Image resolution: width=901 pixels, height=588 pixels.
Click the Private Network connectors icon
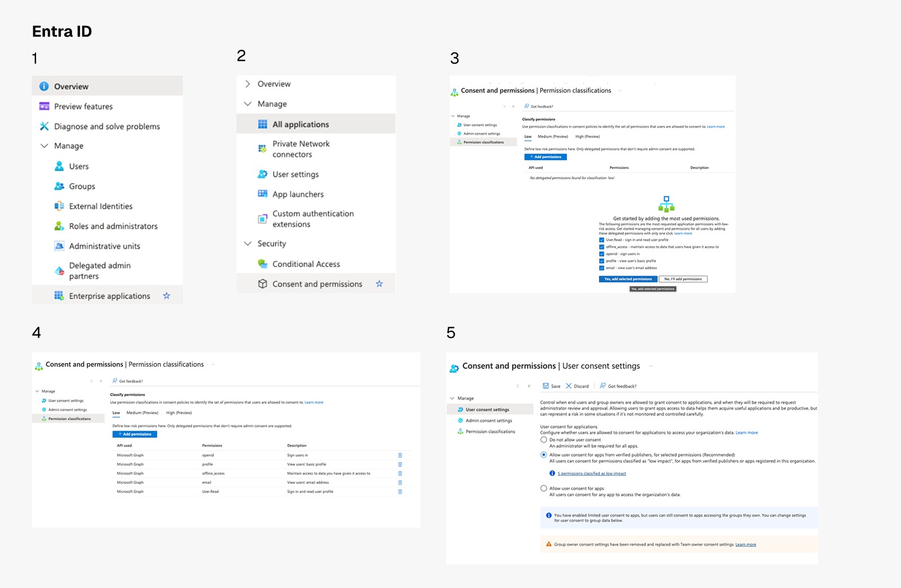click(x=262, y=149)
